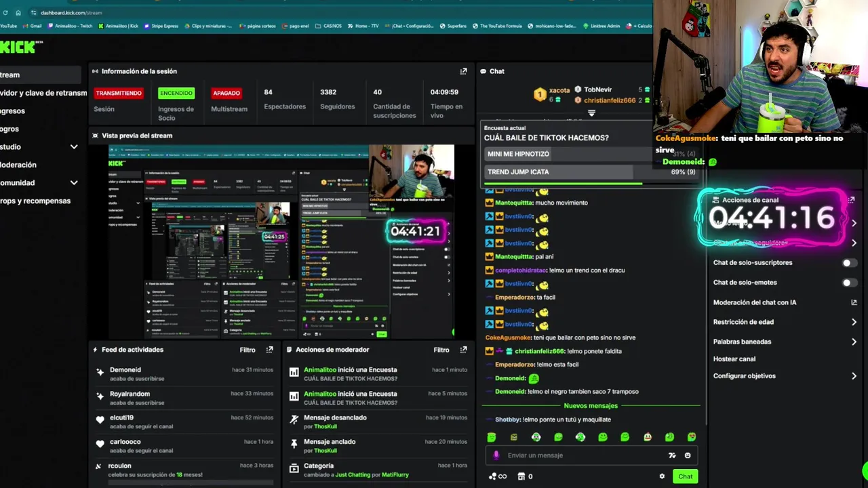The height and width of the screenshot is (488, 868).
Task: Click Hostear canal
Action: point(734,359)
